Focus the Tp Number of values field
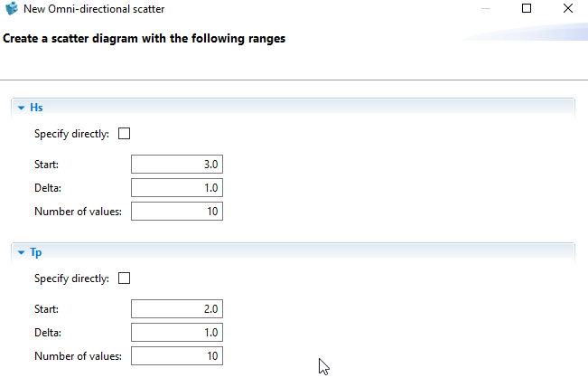The height and width of the screenshot is (387, 588). pyautogui.click(x=177, y=356)
